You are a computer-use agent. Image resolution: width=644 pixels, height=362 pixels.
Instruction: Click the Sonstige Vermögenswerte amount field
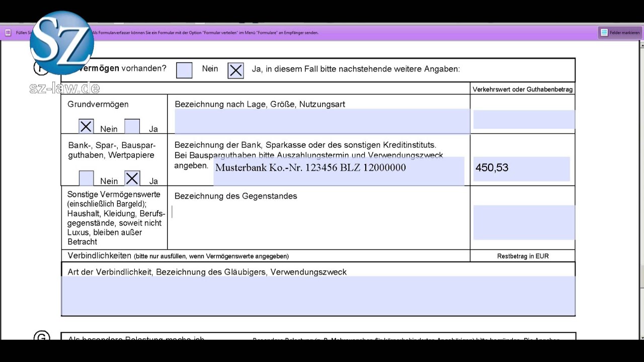tap(524, 222)
